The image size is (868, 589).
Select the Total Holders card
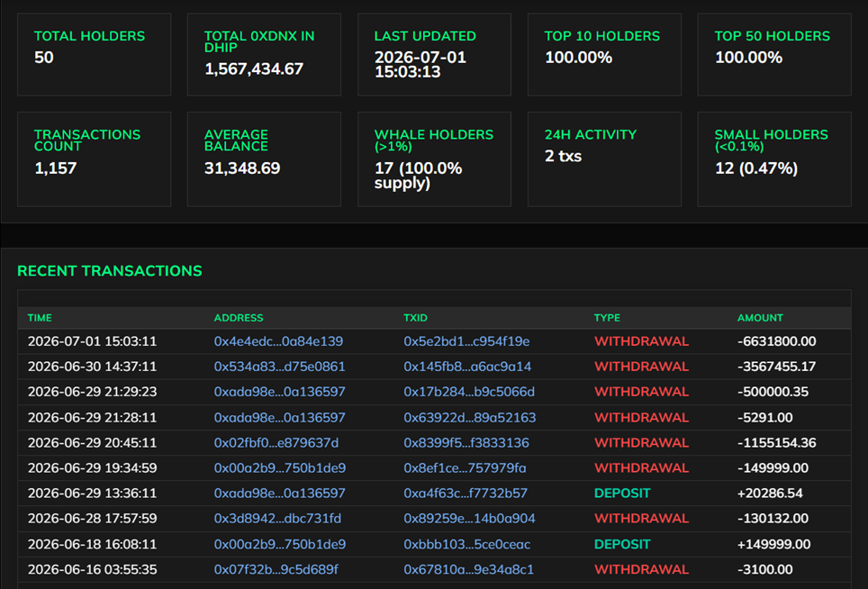coord(95,55)
